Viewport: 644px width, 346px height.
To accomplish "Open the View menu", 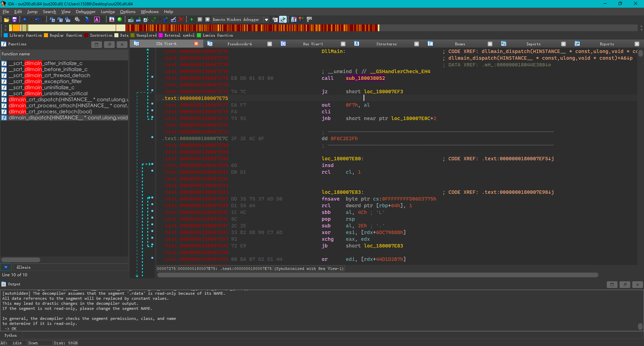I will click(x=66, y=11).
